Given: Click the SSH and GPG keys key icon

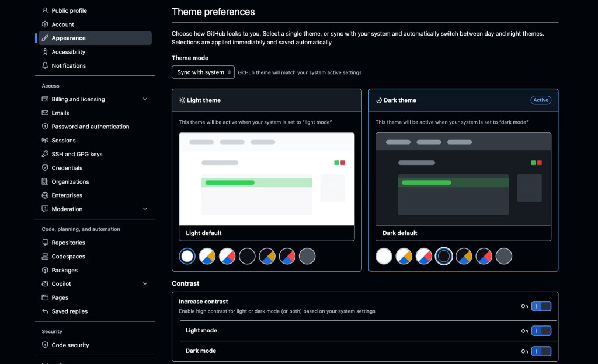Looking at the screenshot, I should 45,154.
